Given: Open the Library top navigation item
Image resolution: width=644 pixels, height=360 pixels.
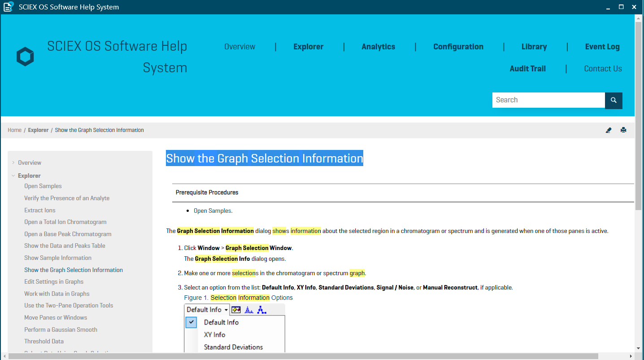Looking at the screenshot, I should click(x=534, y=47).
